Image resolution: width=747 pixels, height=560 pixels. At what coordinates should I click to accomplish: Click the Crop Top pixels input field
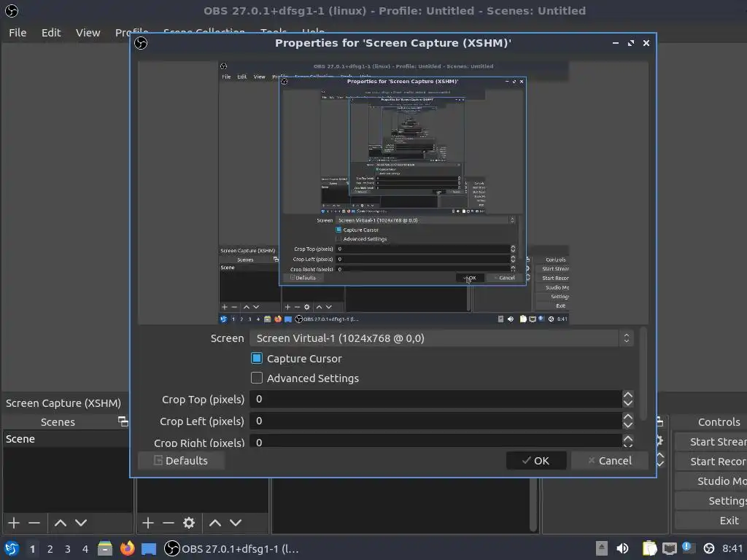(436, 399)
